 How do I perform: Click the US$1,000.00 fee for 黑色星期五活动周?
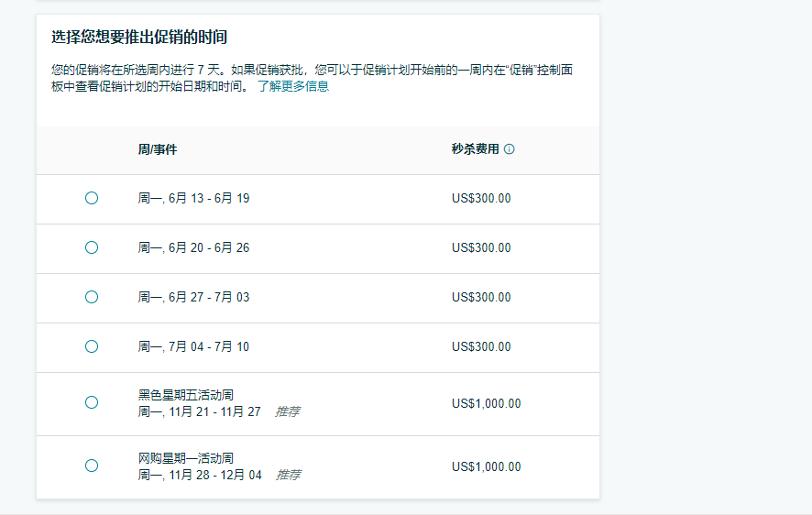(x=486, y=403)
